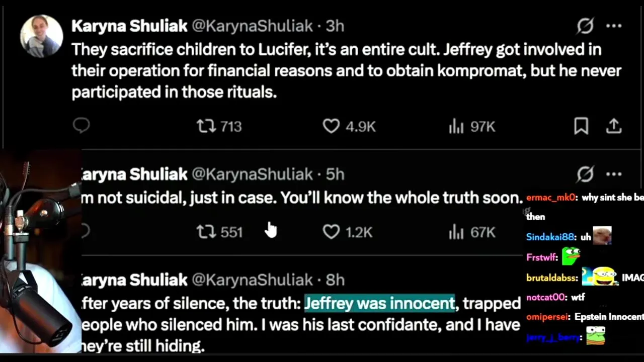
Task: Open the more options menu on top tweet
Action: tap(614, 26)
